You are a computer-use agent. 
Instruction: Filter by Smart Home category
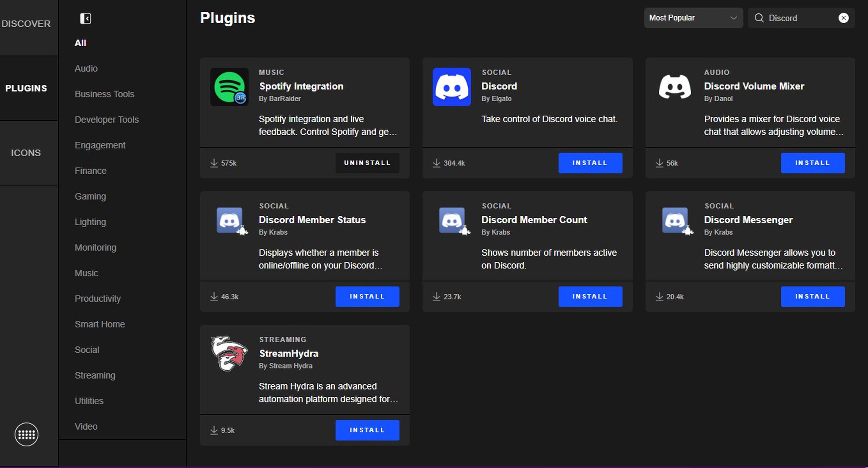coord(100,324)
